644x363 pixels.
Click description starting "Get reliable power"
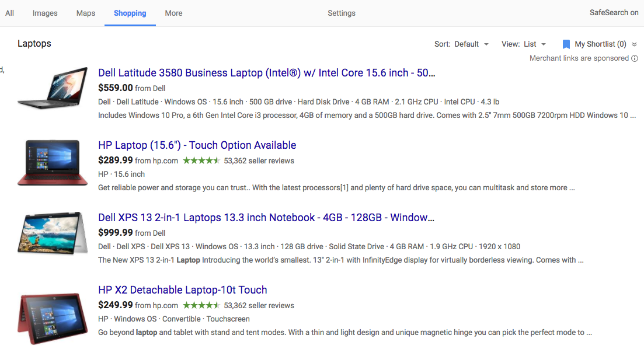click(x=336, y=188)
